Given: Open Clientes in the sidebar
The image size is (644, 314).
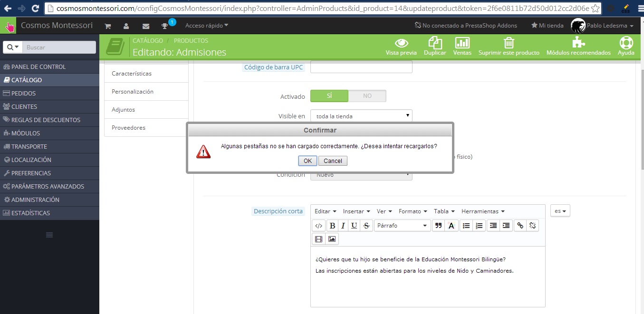Looking at the screenshot, I should click(49, 107).
